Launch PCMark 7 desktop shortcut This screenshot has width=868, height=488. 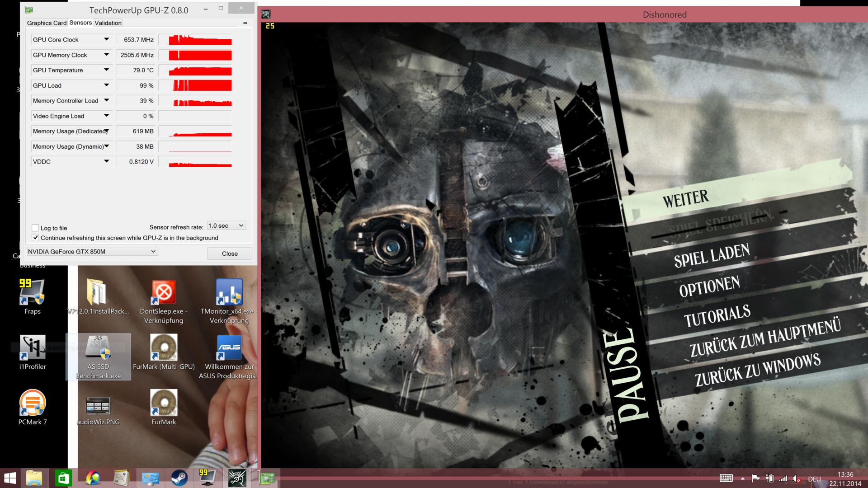(x=32, y=403)
